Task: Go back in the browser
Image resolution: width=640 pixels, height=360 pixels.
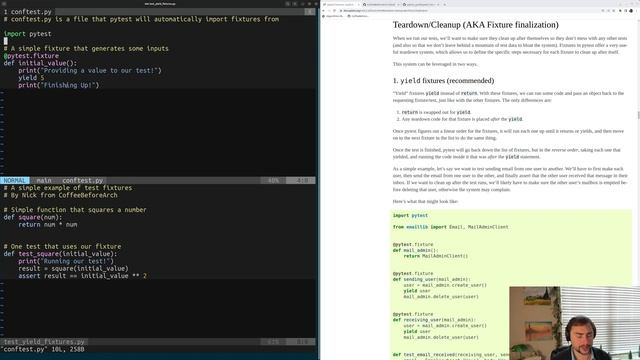Action: click(324, 11)
